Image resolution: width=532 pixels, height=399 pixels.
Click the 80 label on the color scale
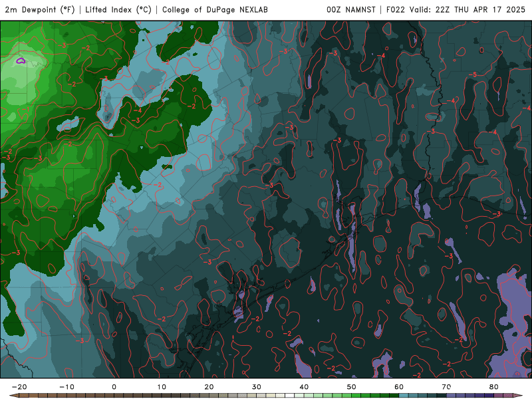[494, 387]
